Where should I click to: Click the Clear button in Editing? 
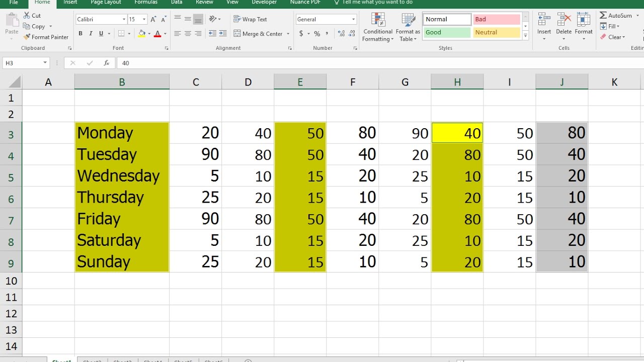click(x=612, y=37)
